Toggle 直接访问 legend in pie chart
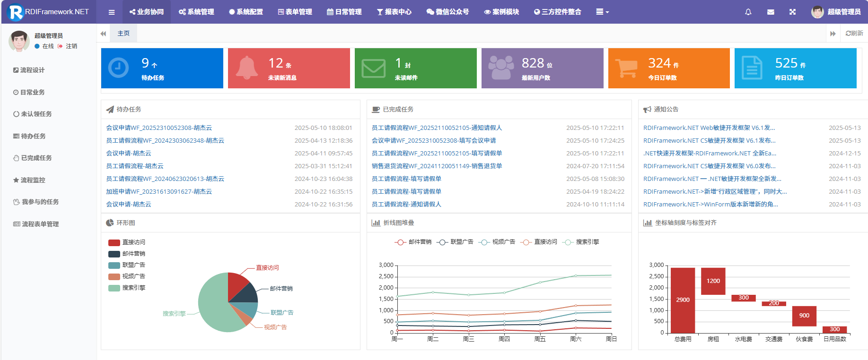 point(127,242)
